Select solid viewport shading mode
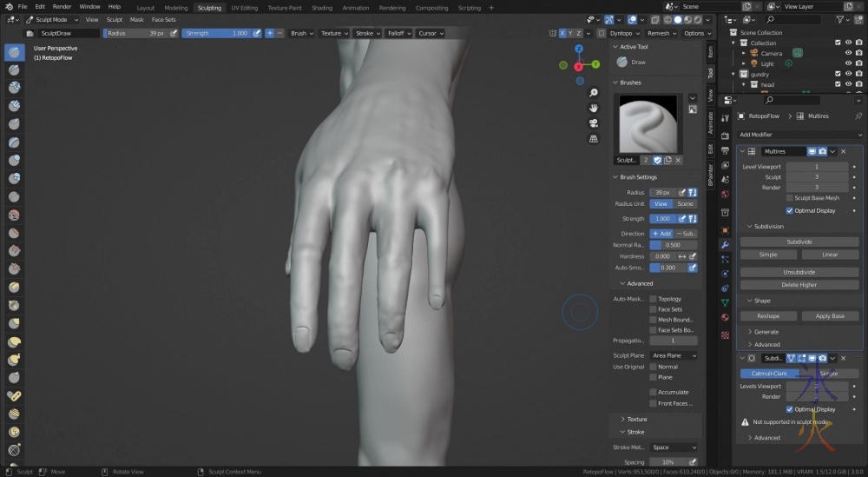Viewport: 868px width, 477px height. coord(677,19)
